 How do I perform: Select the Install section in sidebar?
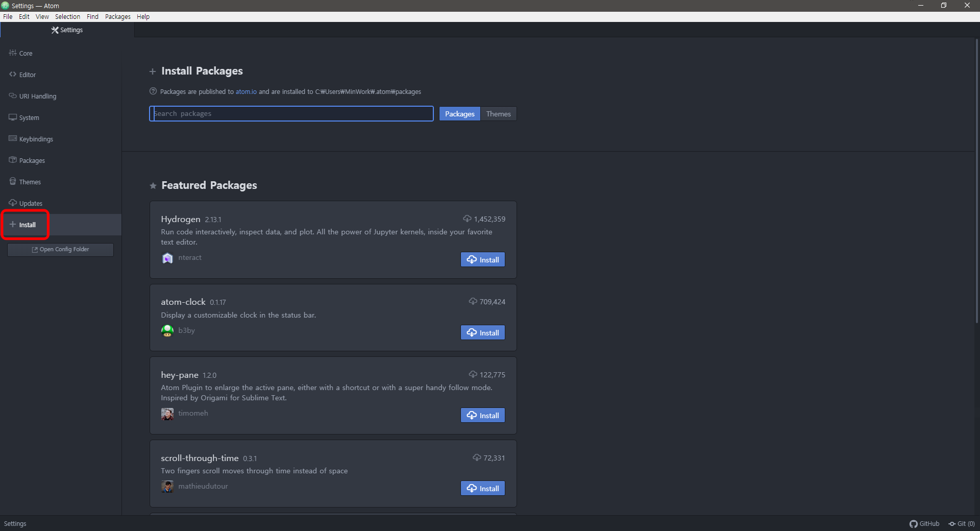pos(61,225)
